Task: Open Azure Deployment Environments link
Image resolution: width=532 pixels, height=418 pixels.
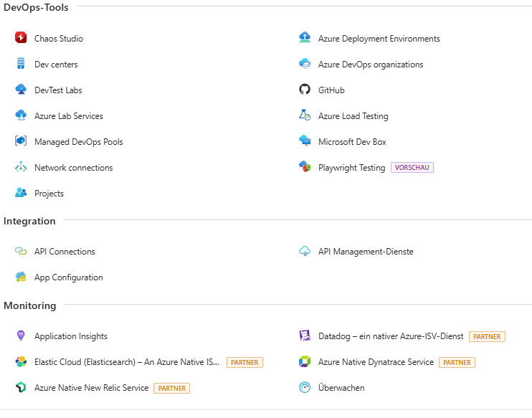Action: [379, 39]
